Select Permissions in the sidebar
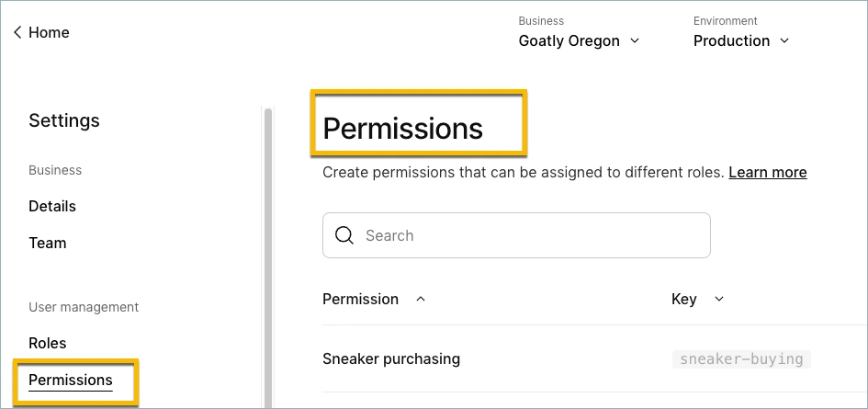This screenshot has width=868, height=409. [x=71, y=381]
